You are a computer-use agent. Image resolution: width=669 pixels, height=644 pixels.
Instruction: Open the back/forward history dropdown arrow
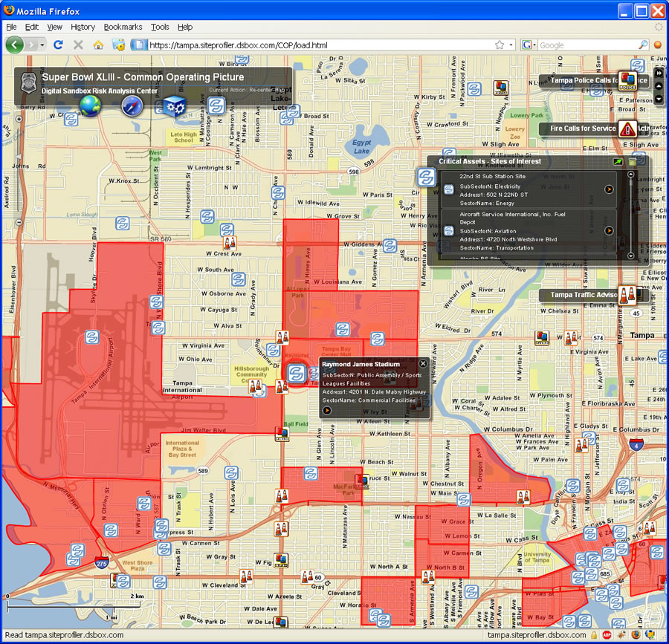coord(42,45)
